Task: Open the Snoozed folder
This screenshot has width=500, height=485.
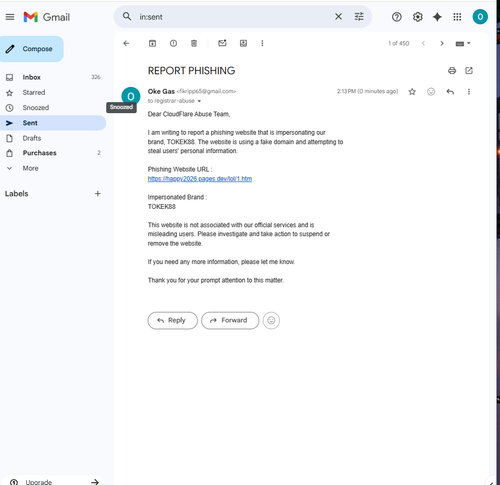Action: (53, 108)
